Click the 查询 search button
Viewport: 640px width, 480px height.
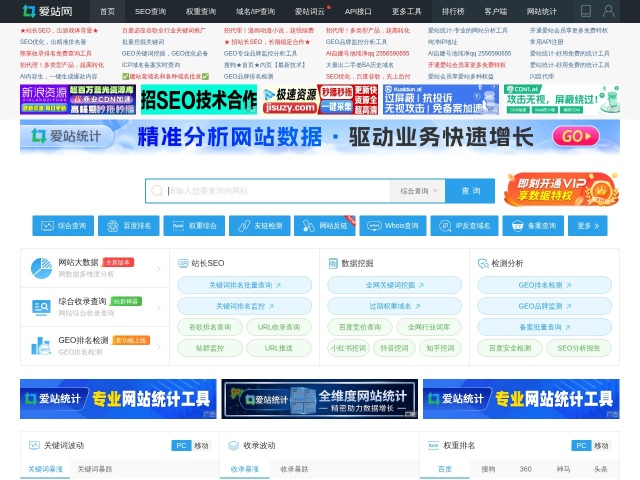(470, 191)
